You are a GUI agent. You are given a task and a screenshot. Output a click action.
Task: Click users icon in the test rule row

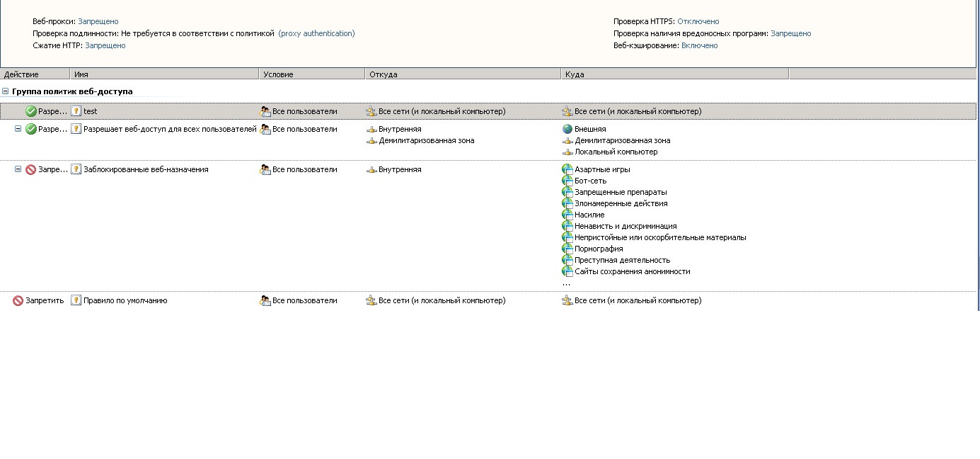pos(265,111)
